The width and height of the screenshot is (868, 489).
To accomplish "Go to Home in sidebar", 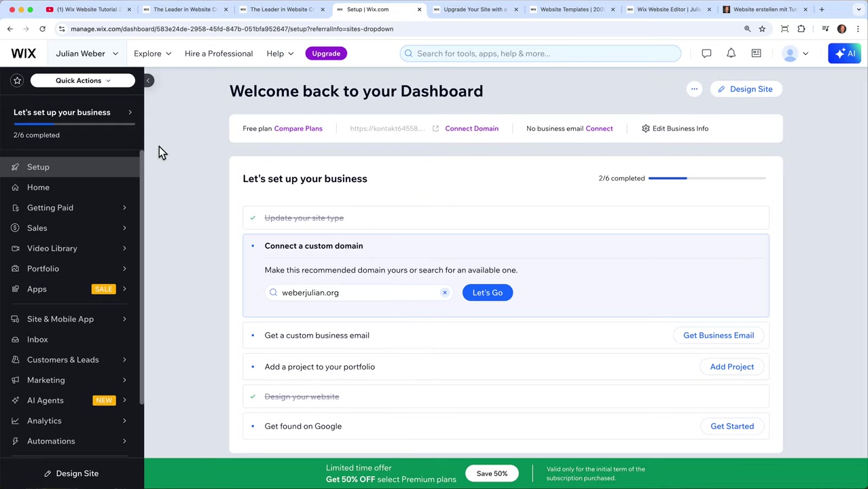I will click(71, 187).
